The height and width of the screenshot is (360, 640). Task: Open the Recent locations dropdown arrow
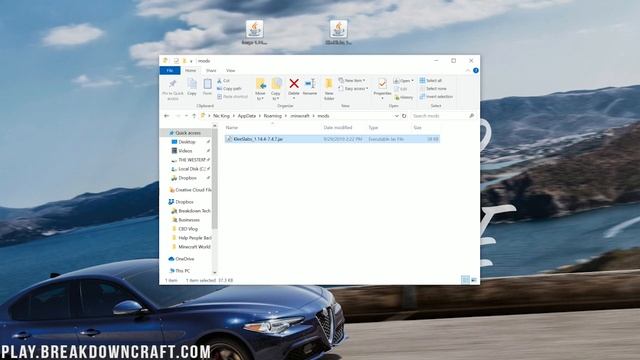coord(186,116)
